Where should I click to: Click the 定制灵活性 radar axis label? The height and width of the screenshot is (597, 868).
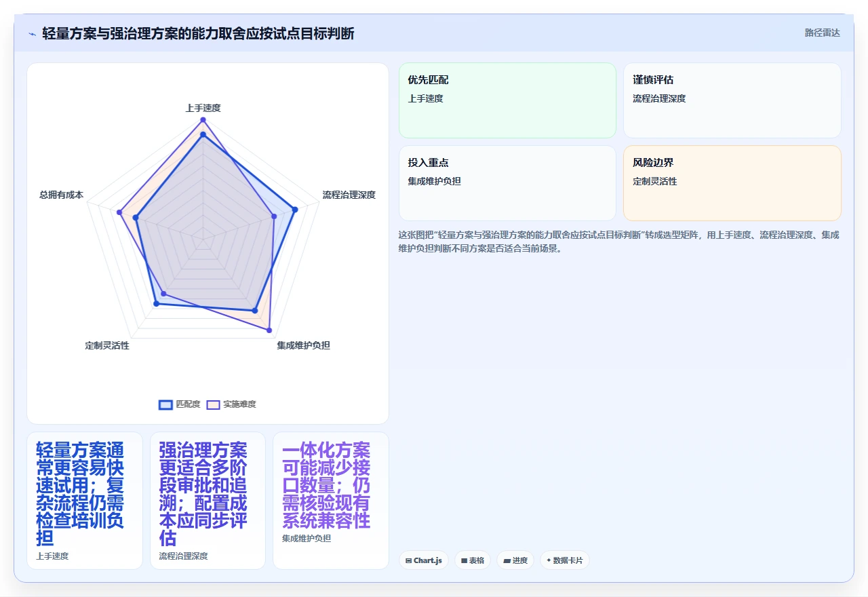pos(107,345)
